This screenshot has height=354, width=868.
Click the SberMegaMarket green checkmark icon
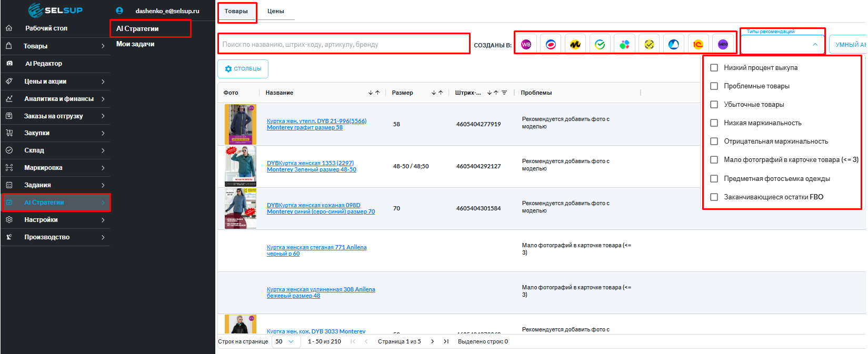click(600, 45)
